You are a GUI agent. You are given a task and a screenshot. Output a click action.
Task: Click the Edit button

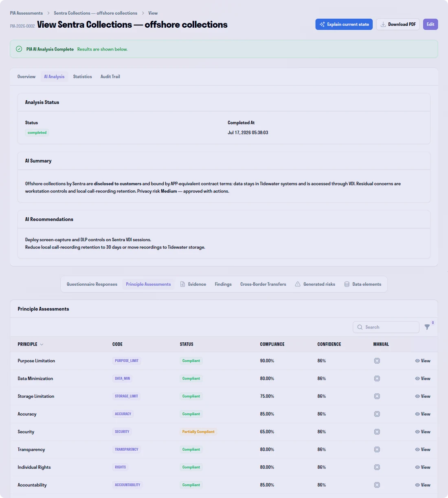(430, 24)
